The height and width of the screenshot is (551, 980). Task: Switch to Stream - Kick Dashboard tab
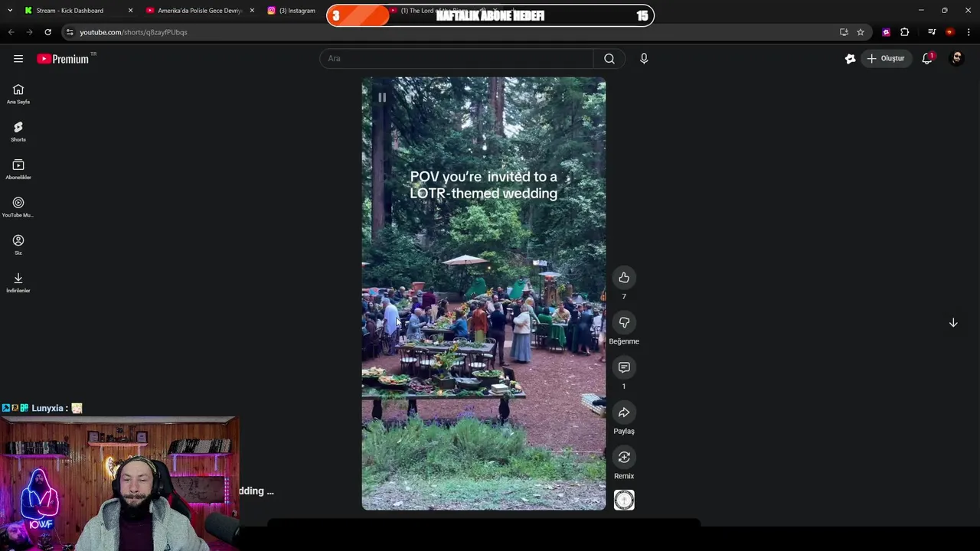[x=70, y=11]
